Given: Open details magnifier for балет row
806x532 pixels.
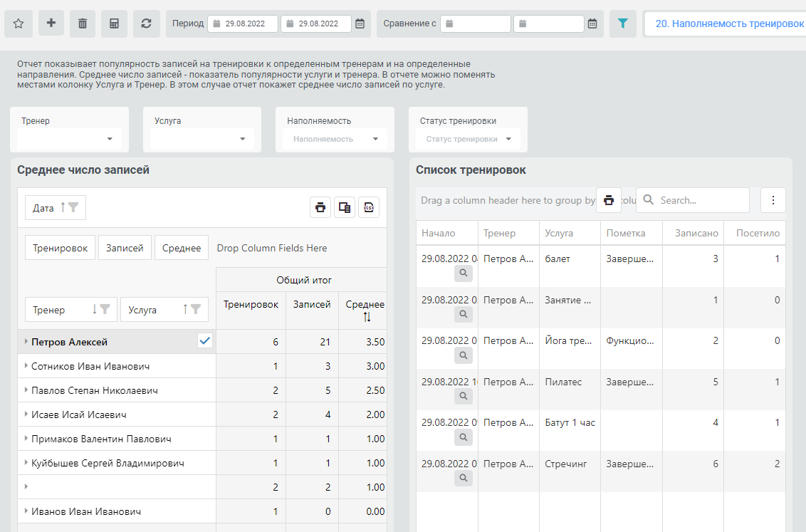Looking at the screenshot, I should pyautogui.click(x=463, y=273).
